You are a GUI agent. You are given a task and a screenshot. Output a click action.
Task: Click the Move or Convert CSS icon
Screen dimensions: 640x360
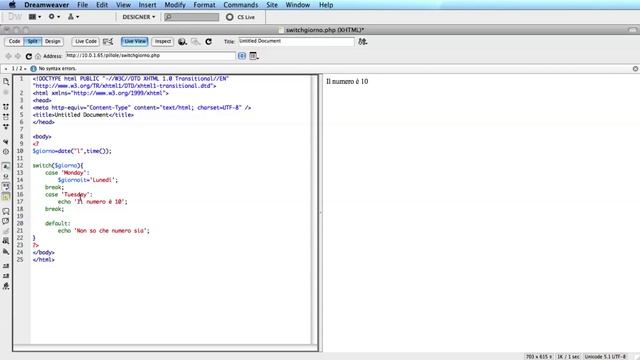pos(6,251)
